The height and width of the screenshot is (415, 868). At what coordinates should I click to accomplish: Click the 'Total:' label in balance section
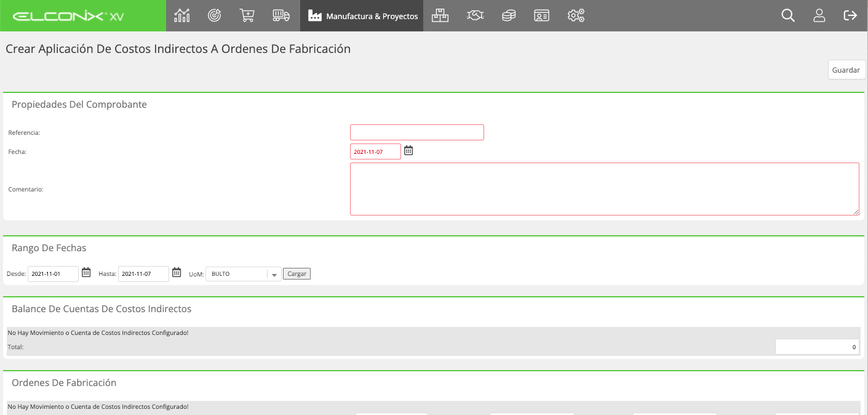click(15, 347)
